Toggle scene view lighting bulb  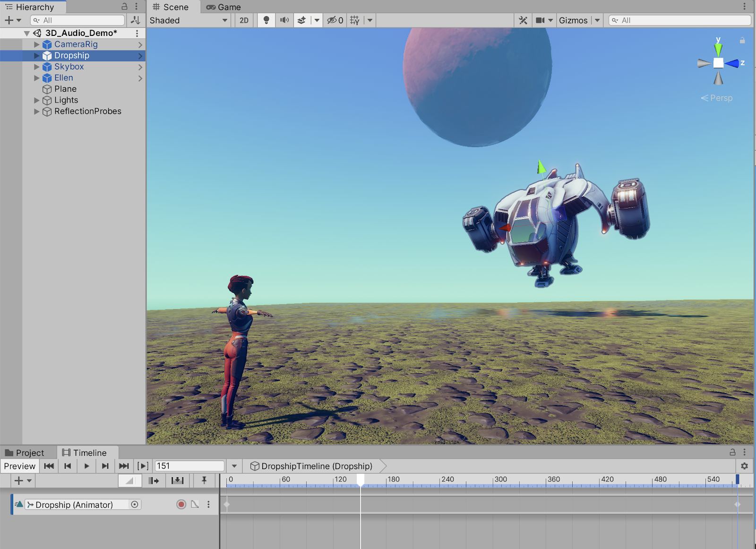266,20
